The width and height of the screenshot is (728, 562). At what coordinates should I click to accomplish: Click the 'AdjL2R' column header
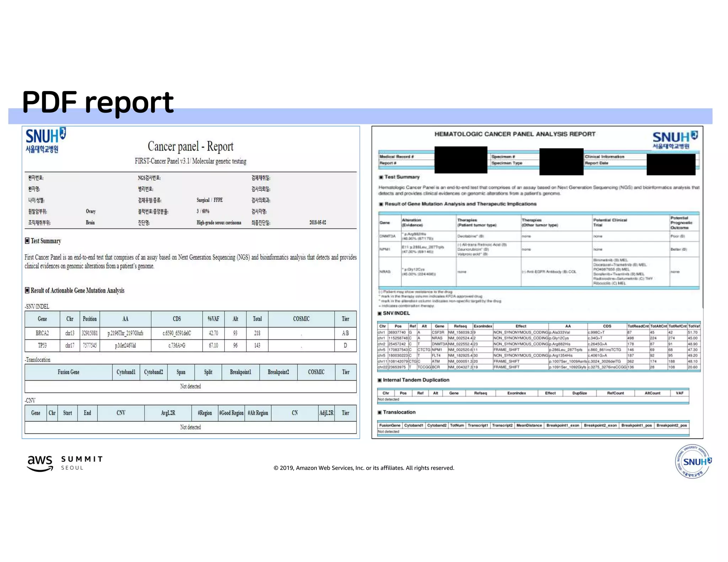point(326,413)
